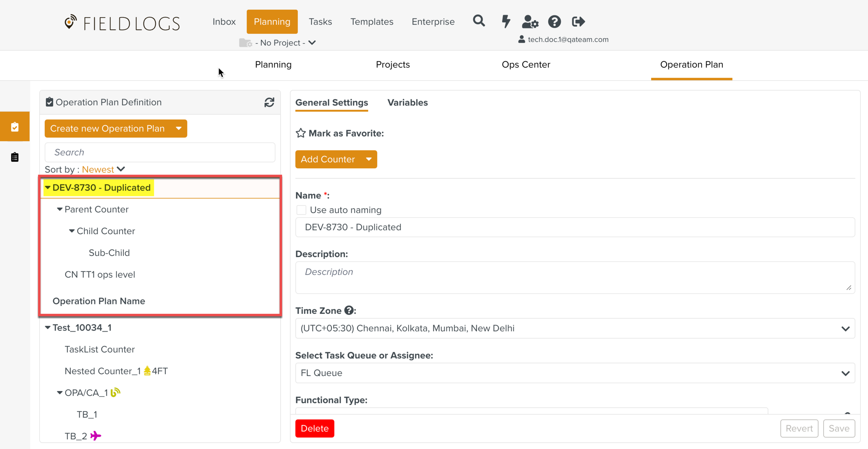Open the second clipboard list sidebar icon
868x449 pixels.
click(15, 157)
